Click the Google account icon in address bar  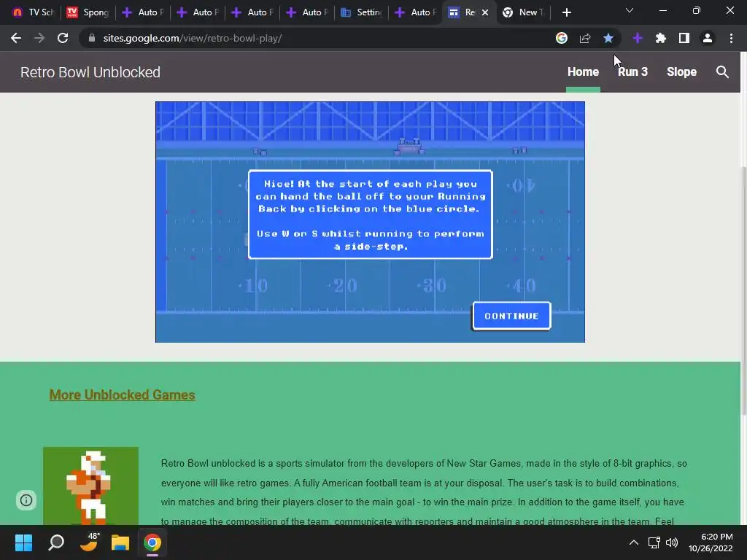[x=562, y=38]
